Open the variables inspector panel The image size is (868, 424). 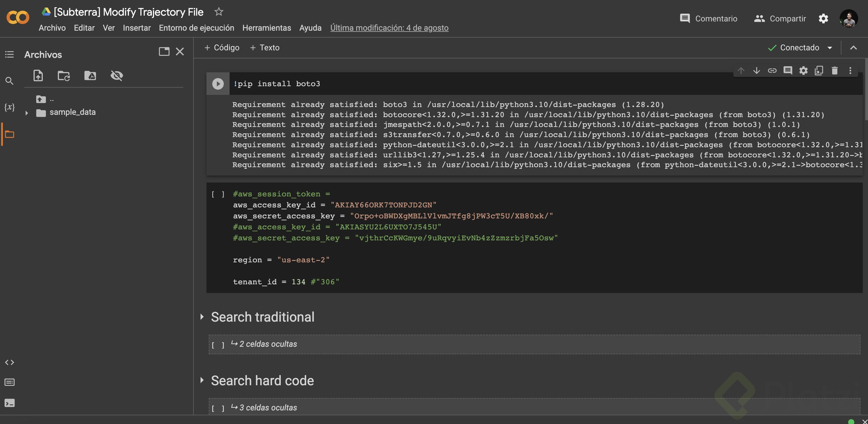(10, 107)
